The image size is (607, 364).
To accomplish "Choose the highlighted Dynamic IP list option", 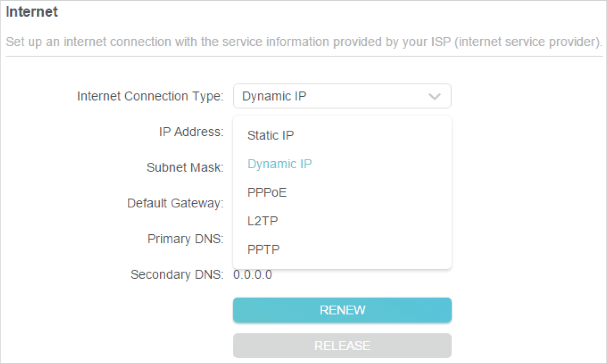I will (x=279, y=164).
